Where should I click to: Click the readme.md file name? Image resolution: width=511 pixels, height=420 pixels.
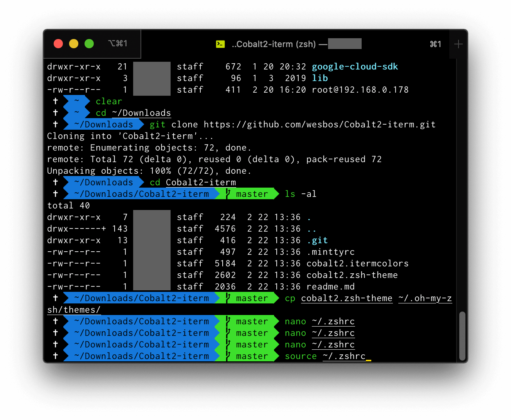pos(330,287)
